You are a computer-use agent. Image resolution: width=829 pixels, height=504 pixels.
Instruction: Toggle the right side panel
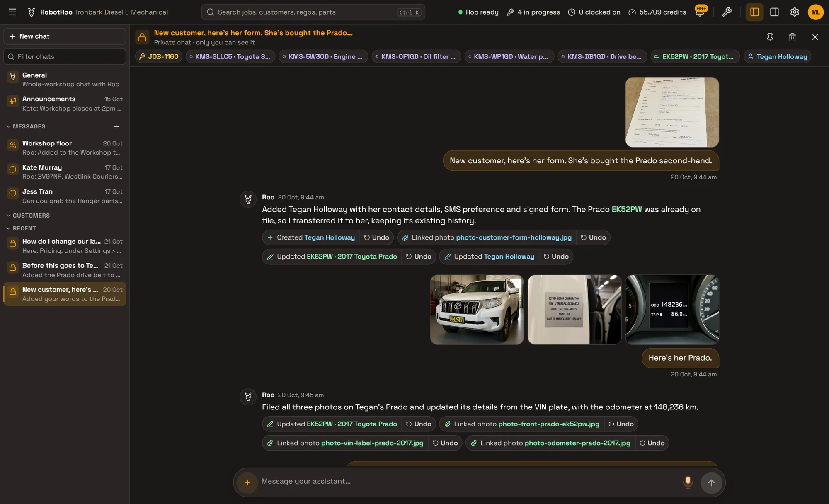point(774,12)
